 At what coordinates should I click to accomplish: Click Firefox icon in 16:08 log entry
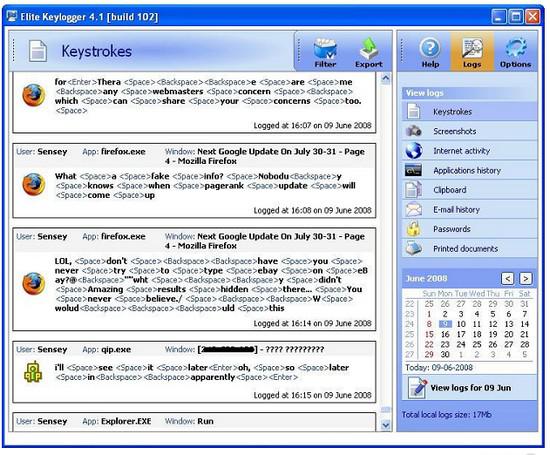(x=34, y=184)
